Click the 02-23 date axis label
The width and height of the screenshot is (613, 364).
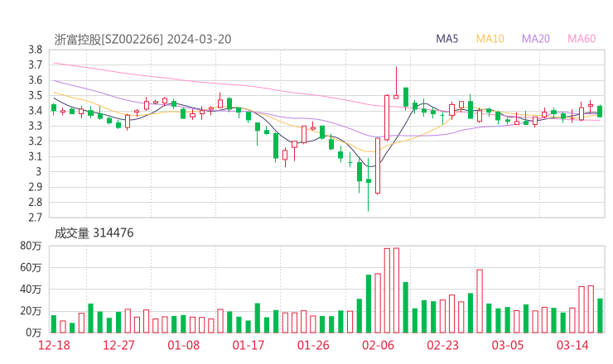tap(442, 345)
